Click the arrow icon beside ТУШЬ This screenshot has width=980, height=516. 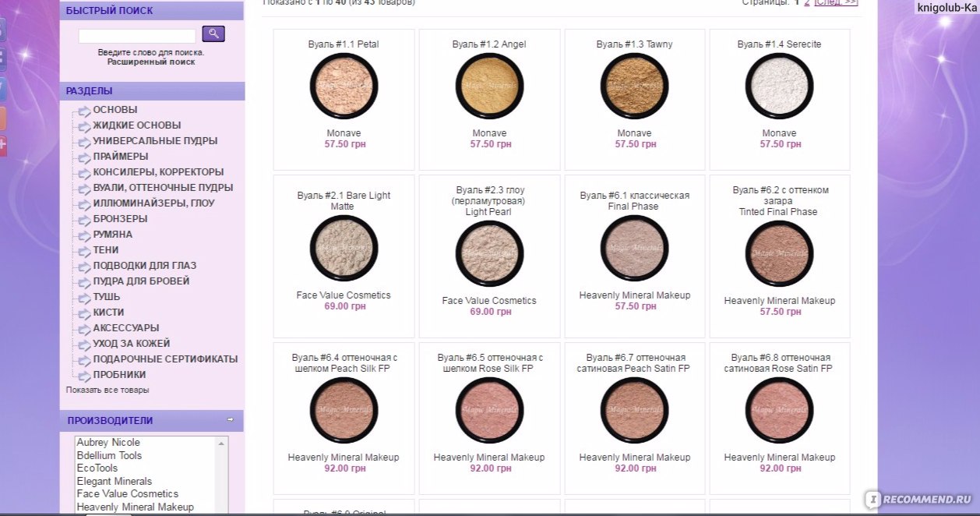[x=84, y=298]
